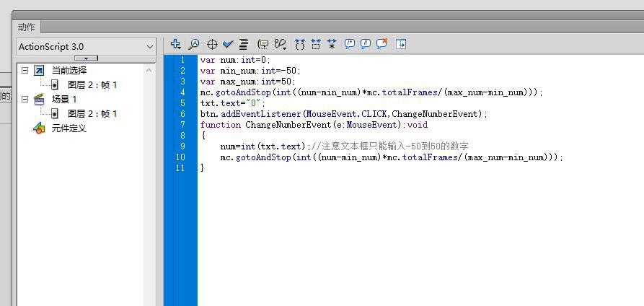Image resolution: width=644 pixels, height=306 pixels.
Task: Click Remove comment bubble with red arrow
Action: (382, 43)
